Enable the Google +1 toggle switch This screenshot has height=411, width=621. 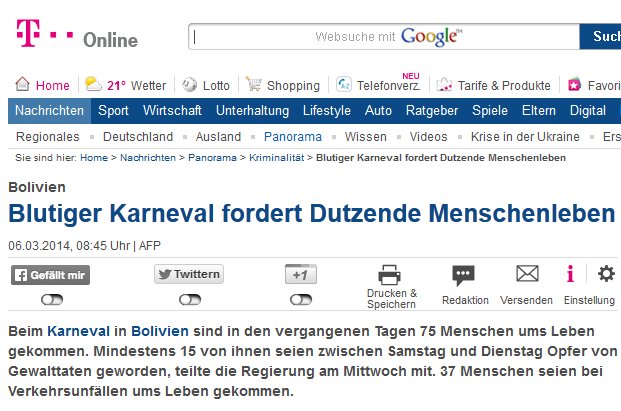301,300
